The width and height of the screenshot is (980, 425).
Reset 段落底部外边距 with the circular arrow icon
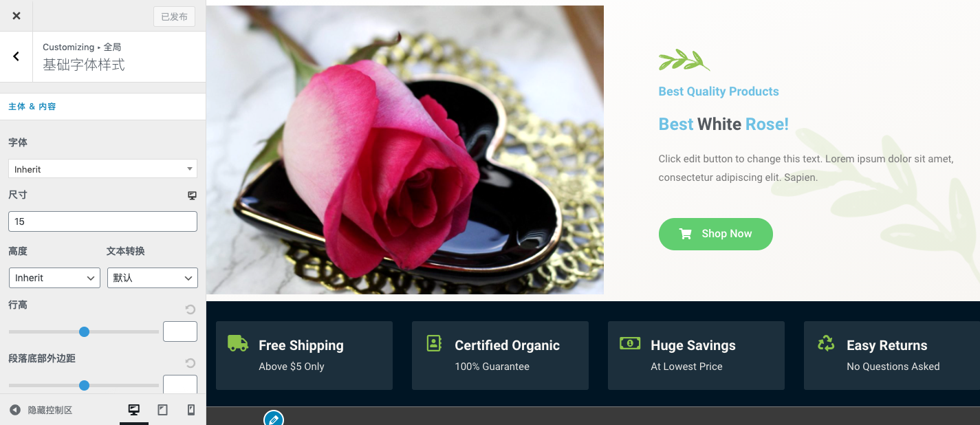pos(190,363)
